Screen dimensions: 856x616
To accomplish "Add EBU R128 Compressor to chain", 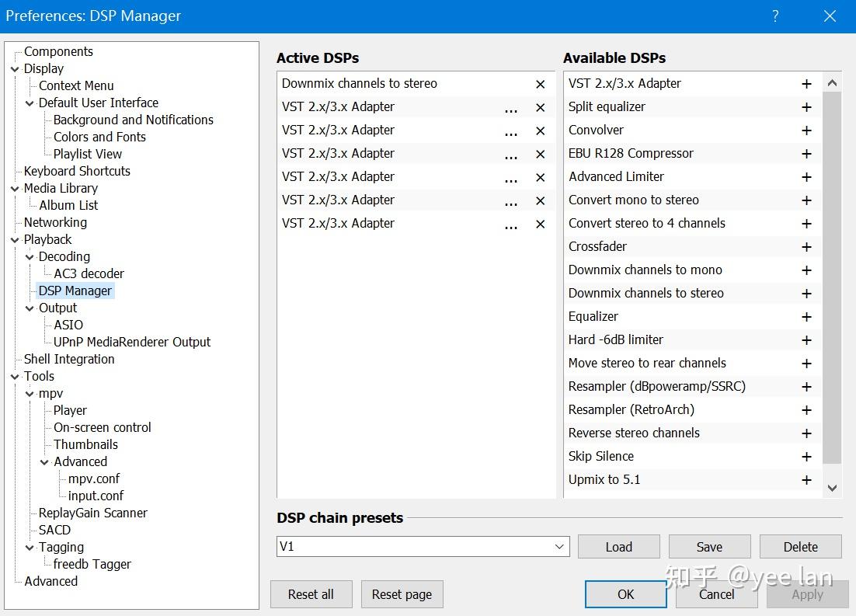I will pyautogui.click(x=806, y=154).
